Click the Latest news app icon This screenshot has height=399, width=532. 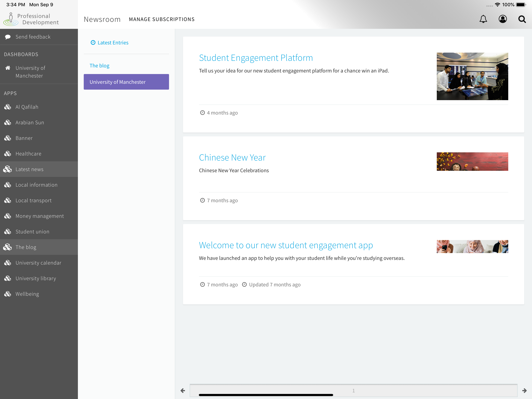point(8,169)
